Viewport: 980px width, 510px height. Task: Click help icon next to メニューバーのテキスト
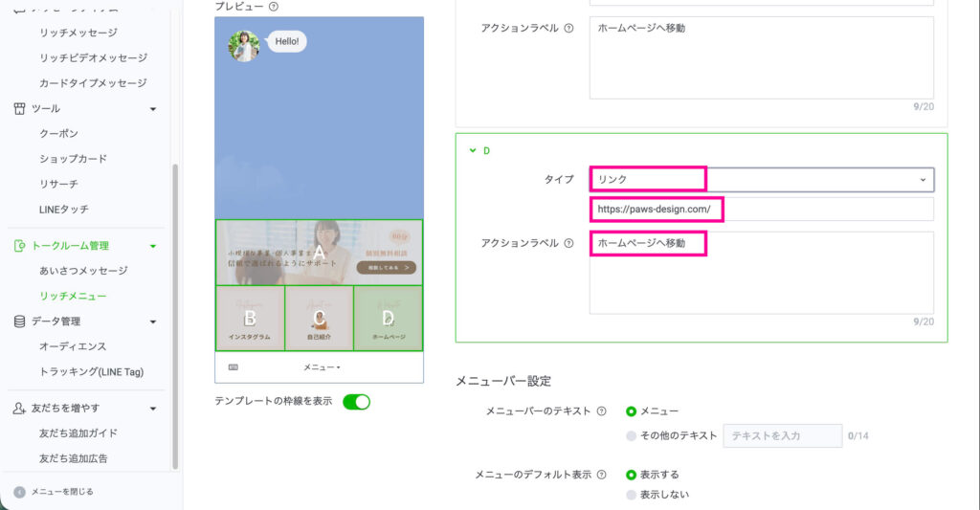point(602,411)
